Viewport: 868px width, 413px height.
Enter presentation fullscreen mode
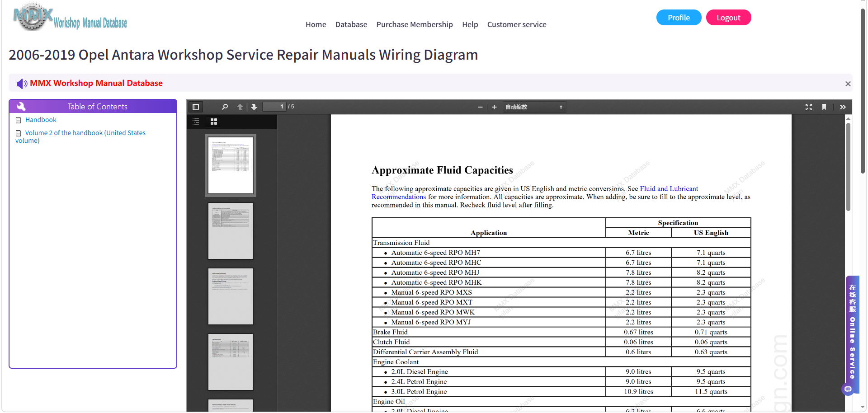click(x=809, y=107)
